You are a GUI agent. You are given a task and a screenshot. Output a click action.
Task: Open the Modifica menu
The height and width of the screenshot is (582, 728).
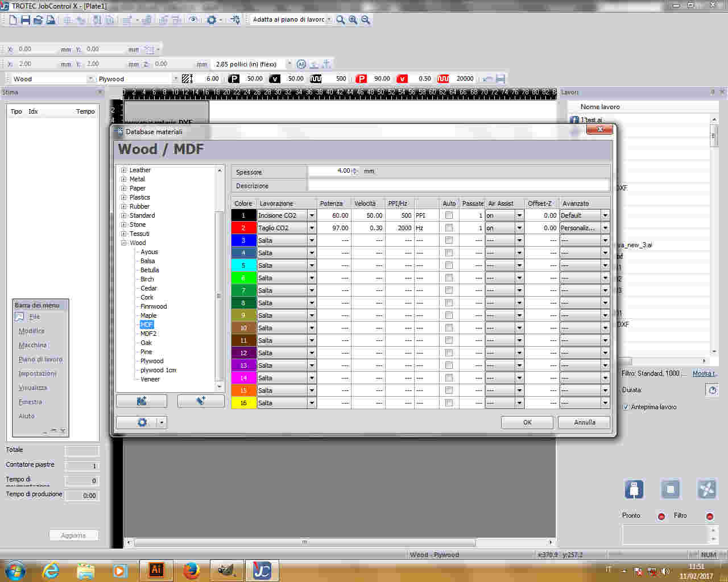(31, 331)
